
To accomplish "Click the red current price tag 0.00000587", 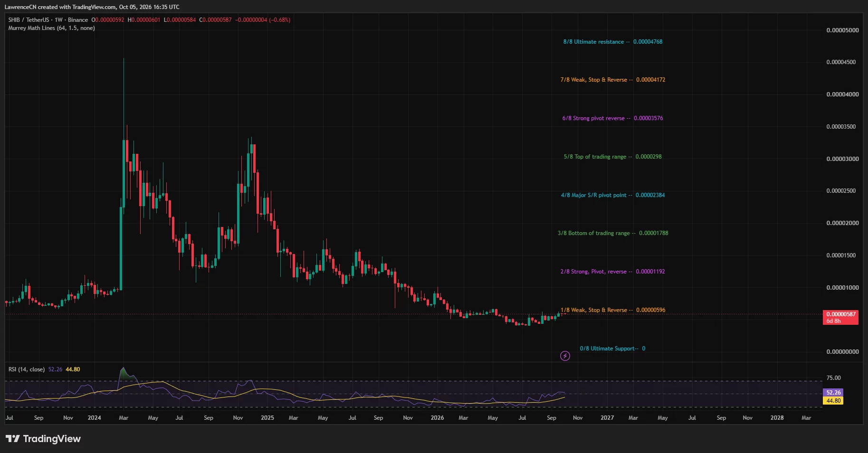I will coord(840,317).
